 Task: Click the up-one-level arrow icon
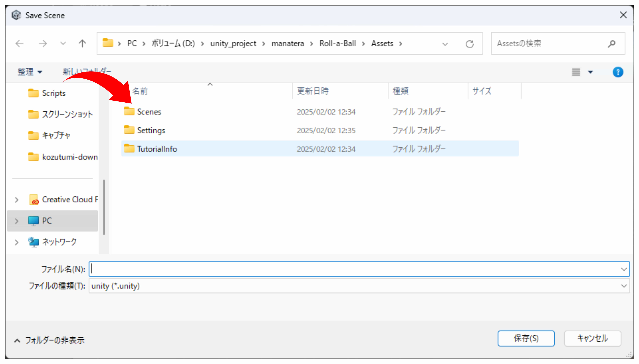point(82,44)
